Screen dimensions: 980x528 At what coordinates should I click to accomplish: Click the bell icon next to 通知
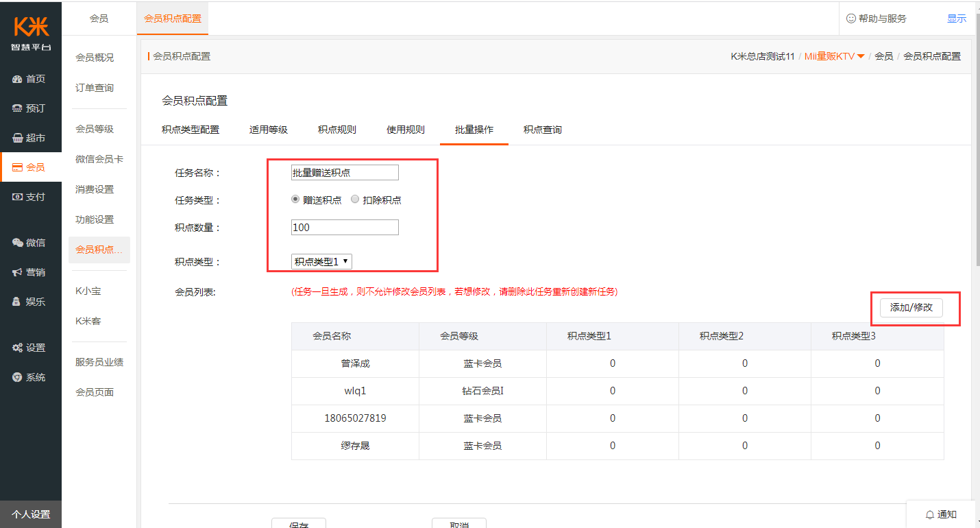(930, 514)
